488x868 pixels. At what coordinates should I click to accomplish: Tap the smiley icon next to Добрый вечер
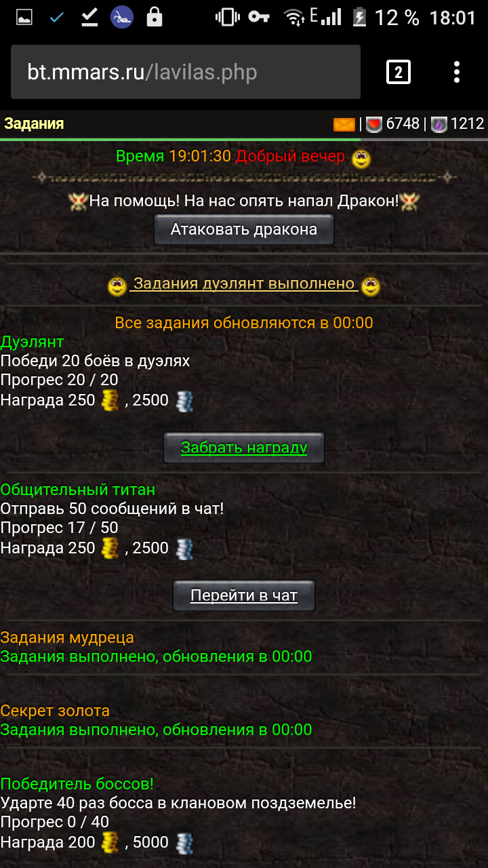pos(361,157)
